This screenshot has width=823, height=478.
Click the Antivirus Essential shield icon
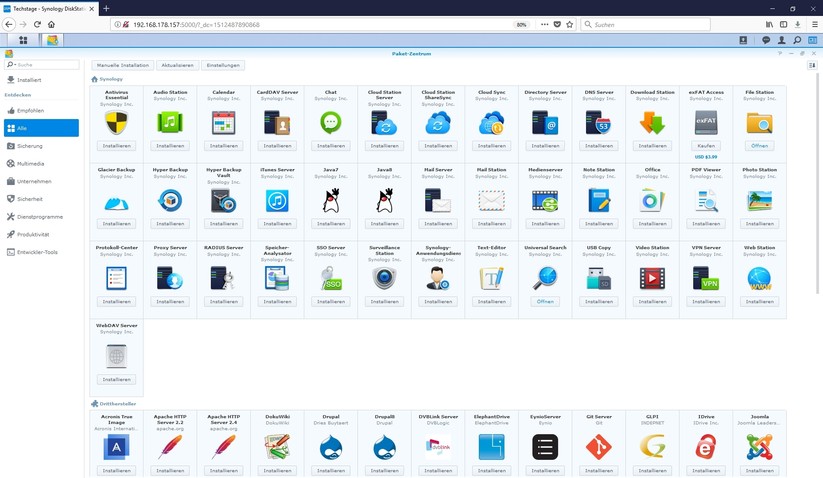click(117, 122)
